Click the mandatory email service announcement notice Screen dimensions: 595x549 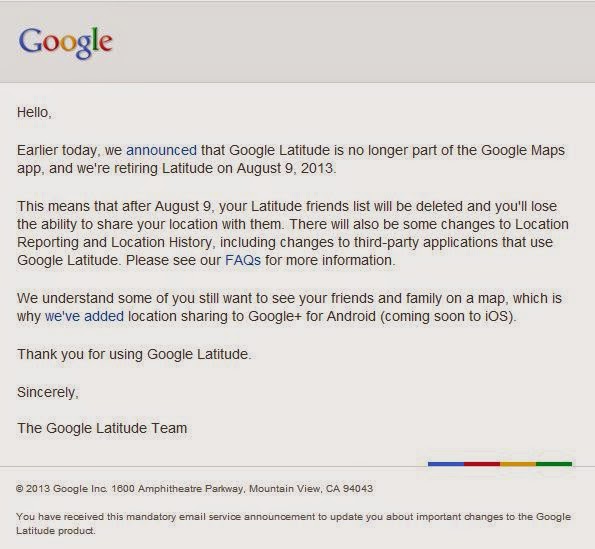tap(293, 523)
